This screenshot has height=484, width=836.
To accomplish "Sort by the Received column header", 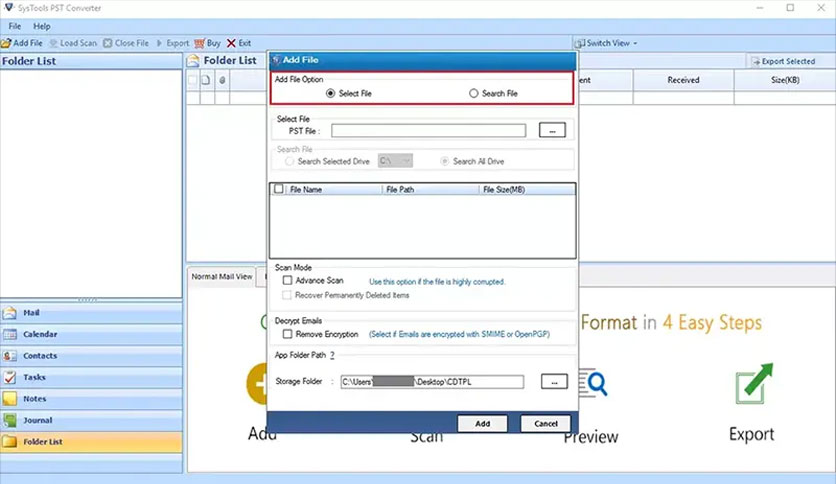I will [684, 80].
